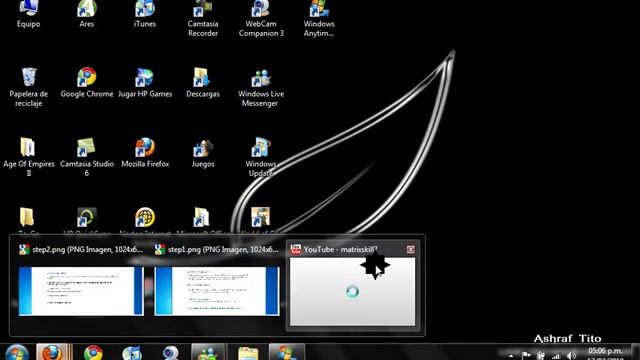Click the step2.png preview title
Viewport: 640px width, 360px height.
(x=87, y=249)
